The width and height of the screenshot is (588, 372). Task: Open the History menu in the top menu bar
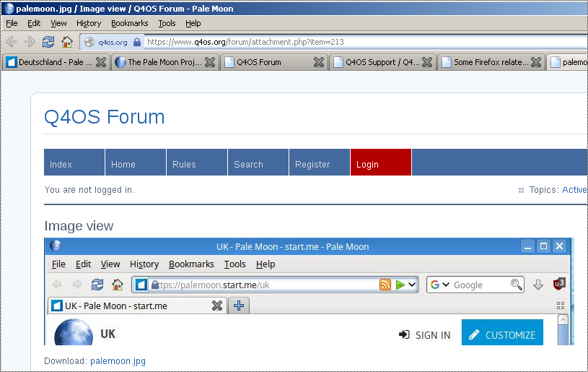tap(89, 23)
